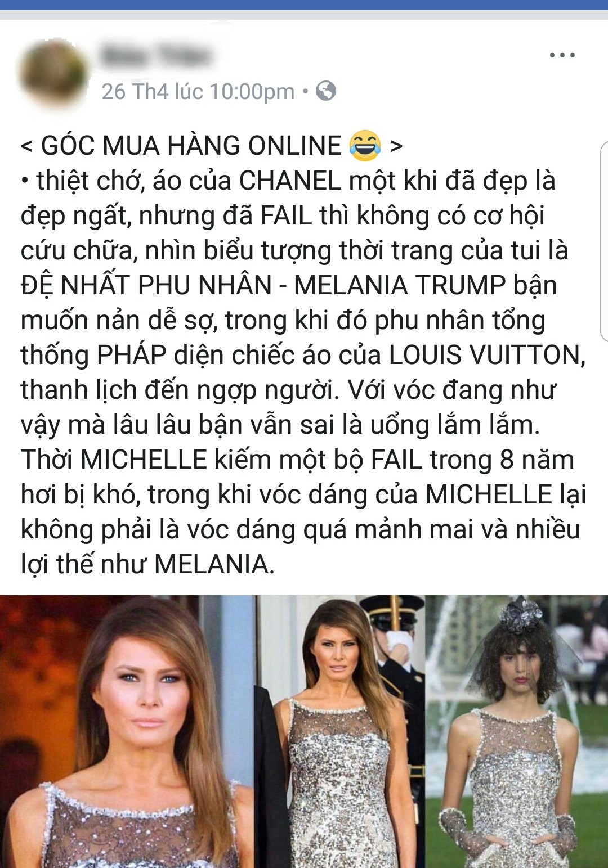Tap the laughing-crying emoji in the heading
608x868 pixels.
[365, 145]
